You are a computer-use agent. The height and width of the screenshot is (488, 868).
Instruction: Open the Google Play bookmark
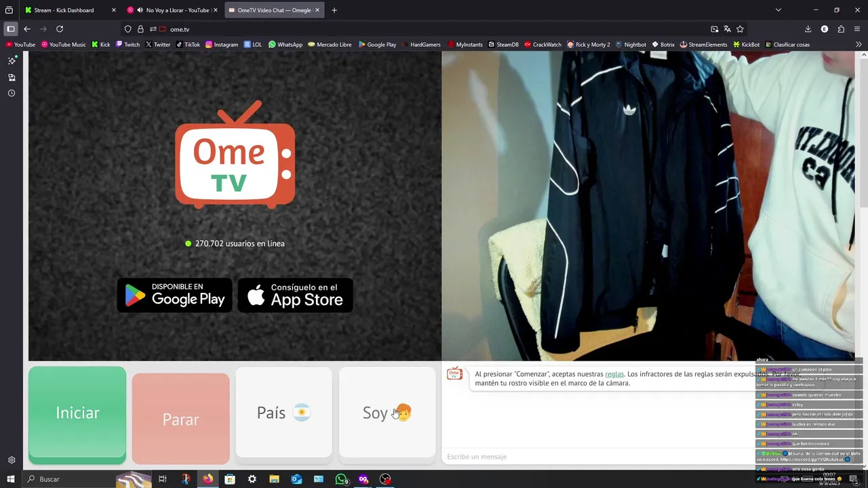click(x=377, y=45)
